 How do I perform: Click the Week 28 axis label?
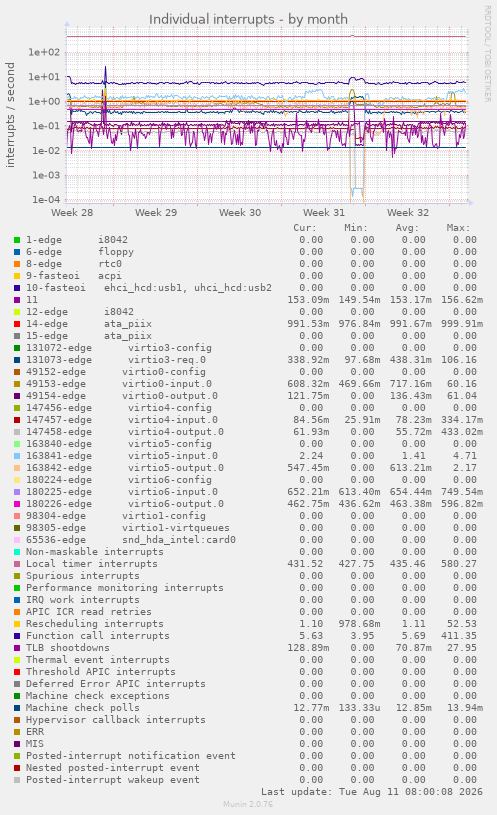(72, 213)
